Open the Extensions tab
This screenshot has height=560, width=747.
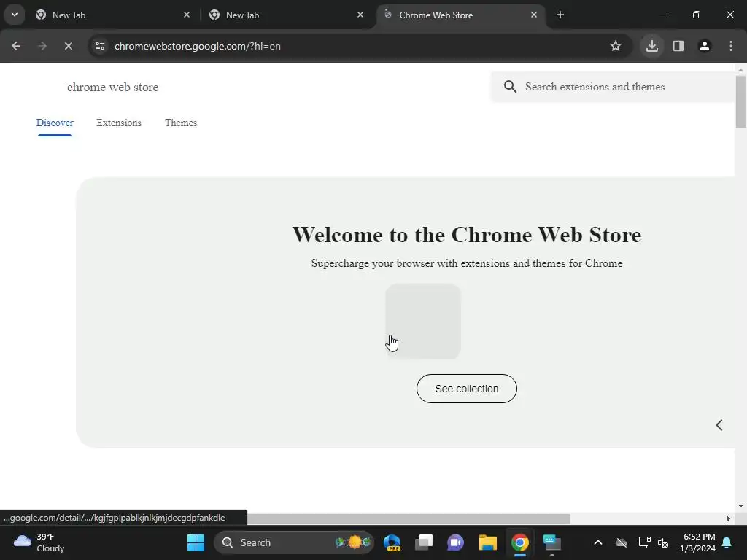pos(119,122)
